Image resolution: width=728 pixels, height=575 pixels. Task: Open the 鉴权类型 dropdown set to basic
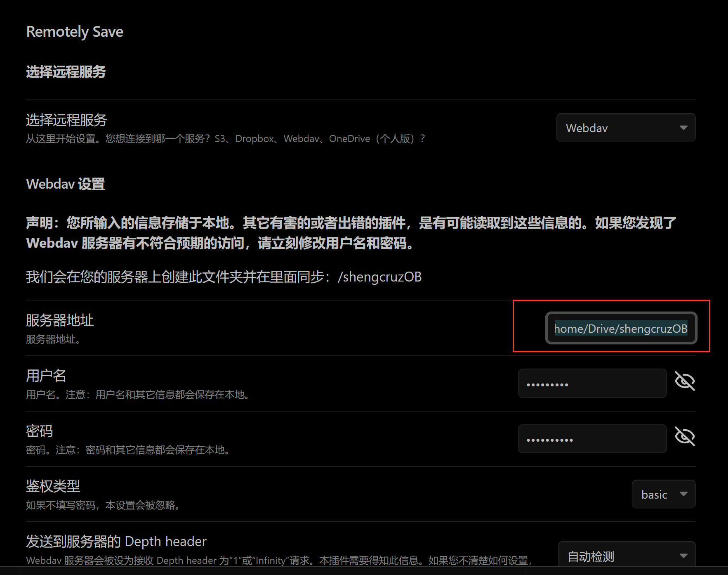(663, 494)
